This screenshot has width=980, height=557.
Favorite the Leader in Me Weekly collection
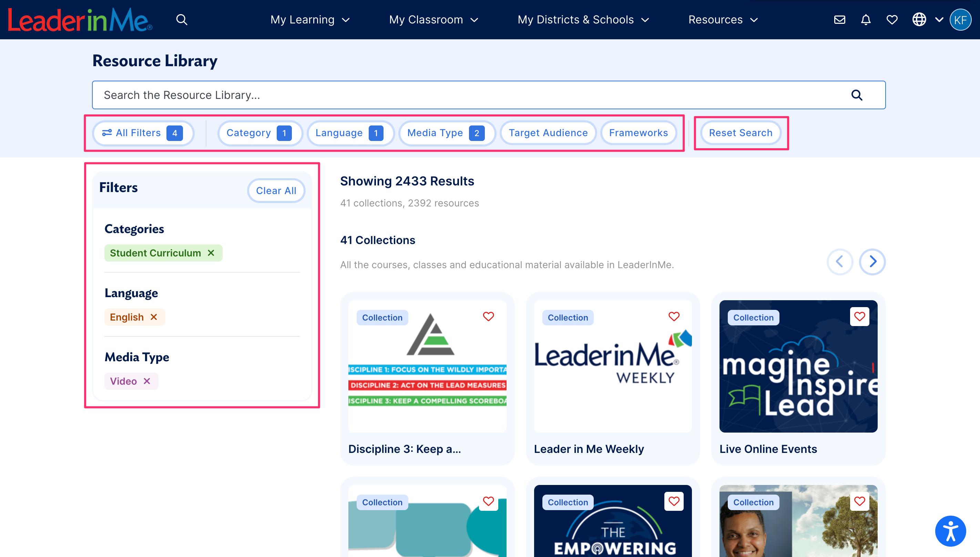pos(673,316)
